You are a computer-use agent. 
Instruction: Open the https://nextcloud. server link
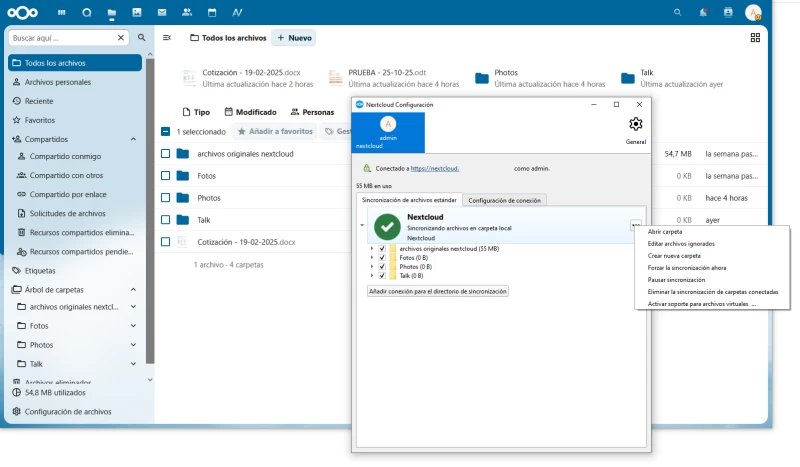coord(435,168)
